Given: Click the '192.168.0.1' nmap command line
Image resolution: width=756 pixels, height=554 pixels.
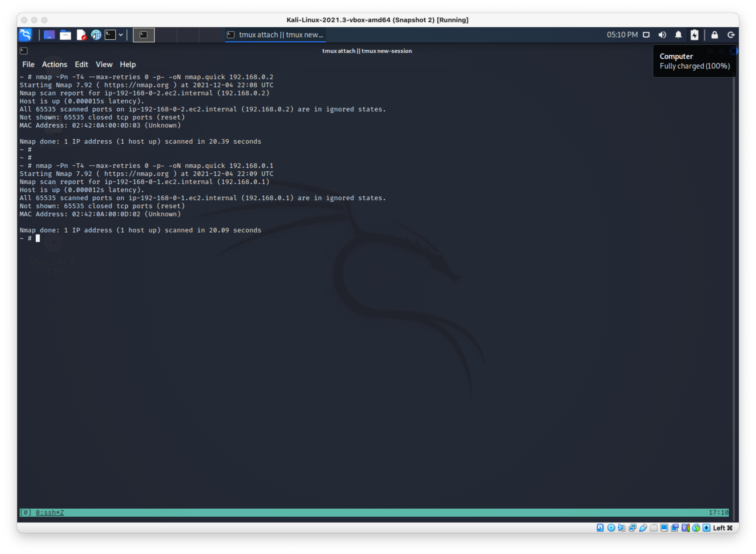Looking at the screenshot, I should pyautogui.click(x=147, y=166).
